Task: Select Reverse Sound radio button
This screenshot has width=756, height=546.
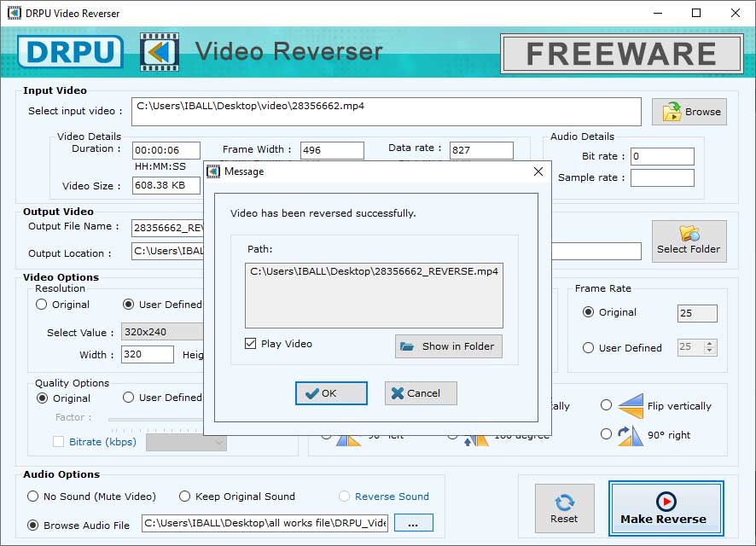Action: pos(344,497)
